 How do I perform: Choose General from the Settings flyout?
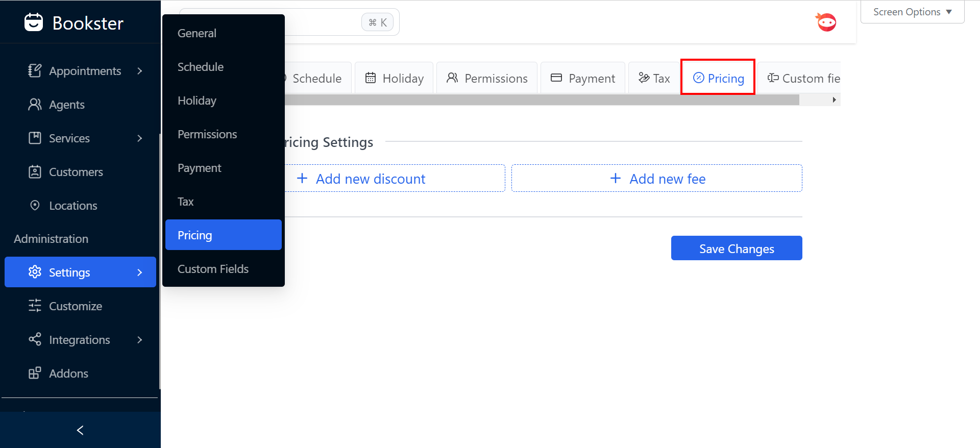pyautogui.click(x=197, y=33)
